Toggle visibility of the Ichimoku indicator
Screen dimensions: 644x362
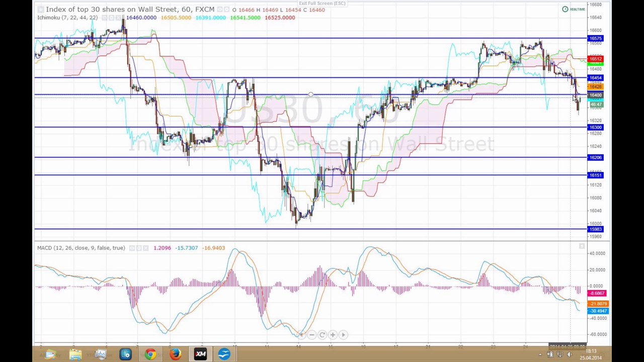tap(105, 18)
